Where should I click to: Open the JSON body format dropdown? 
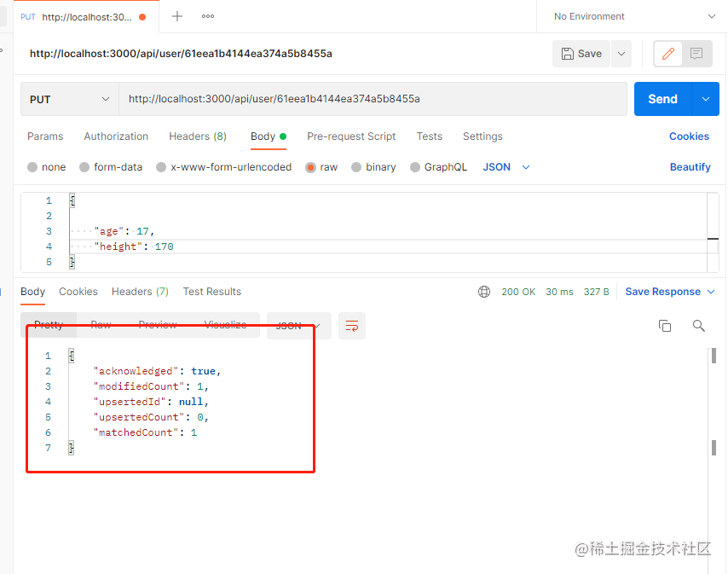point(506,166)
